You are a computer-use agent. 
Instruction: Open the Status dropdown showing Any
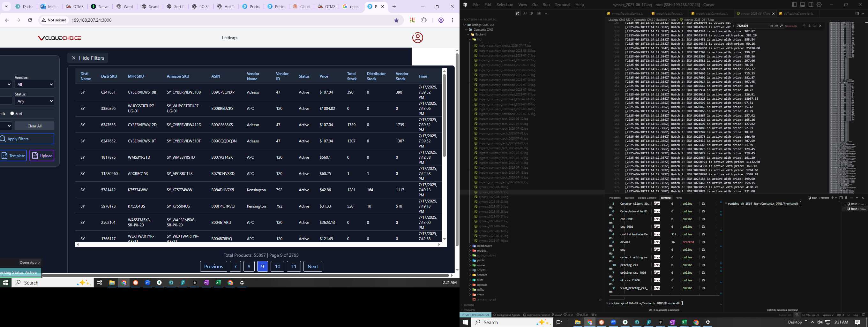click(34, 101)
